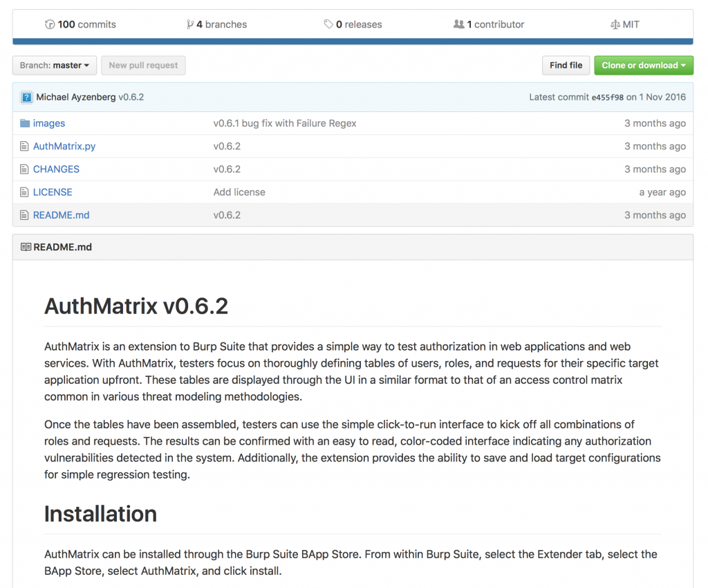Click the 'on 1 Nov 2016' commit date
Image resolution: width=708 pixels, height=588 pixels.
point(656,97)
